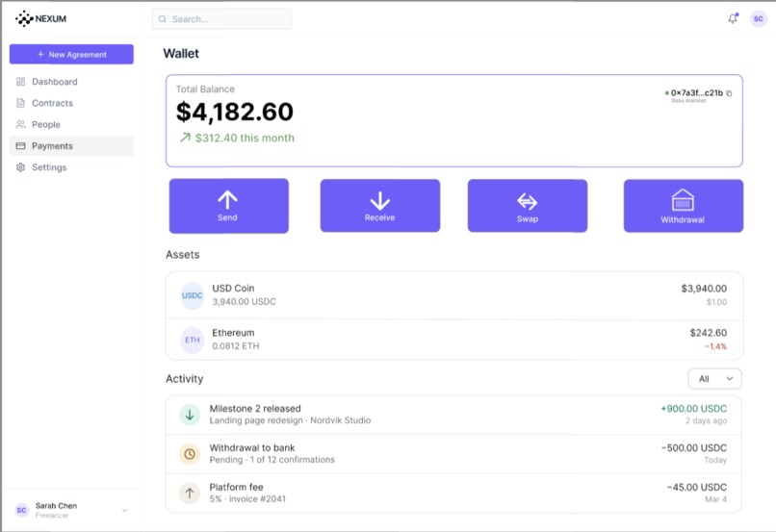Expand the Sarah Chen account menu chevron
Screen dimensions: 776x532
[125, 510]
